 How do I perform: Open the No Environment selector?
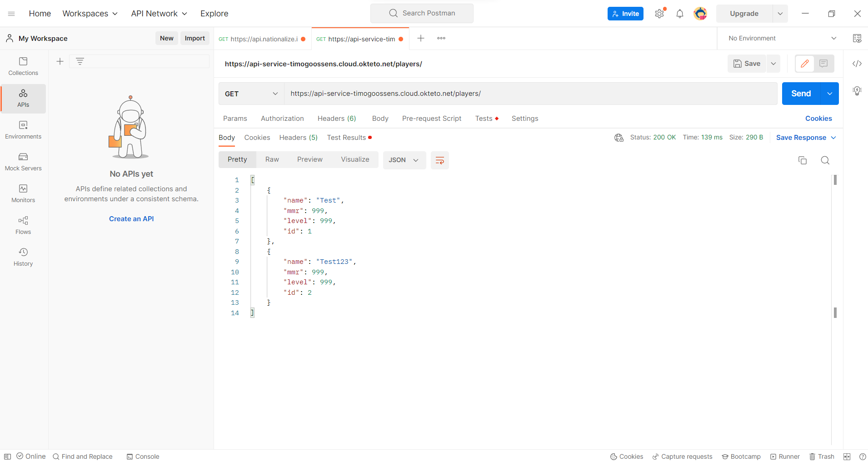tap(782, 38)
